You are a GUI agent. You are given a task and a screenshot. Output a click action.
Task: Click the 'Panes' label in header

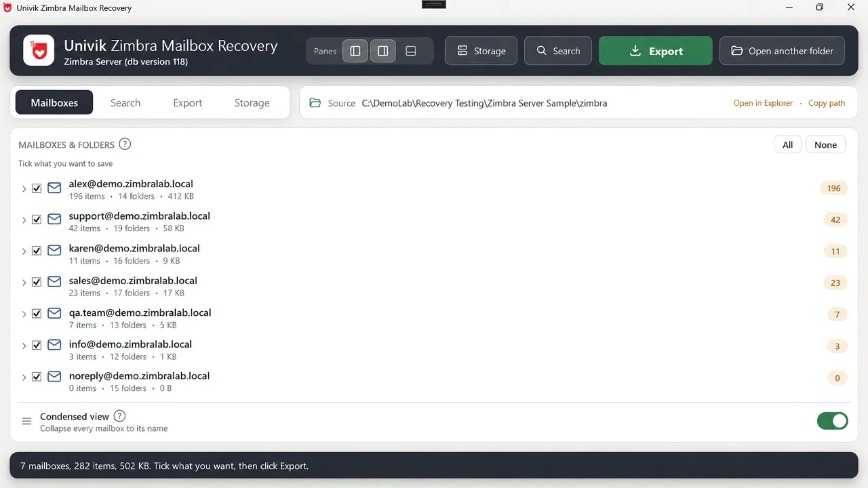325,51
